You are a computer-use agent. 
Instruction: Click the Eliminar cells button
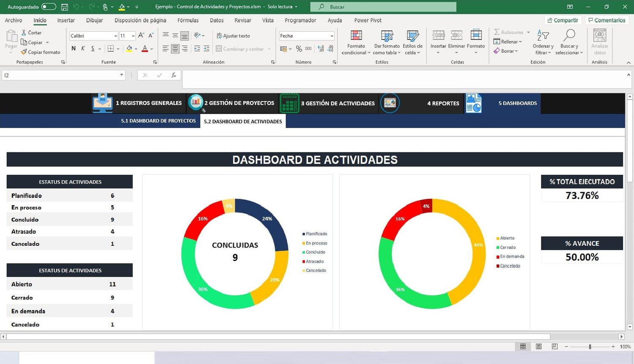(456, 42)
